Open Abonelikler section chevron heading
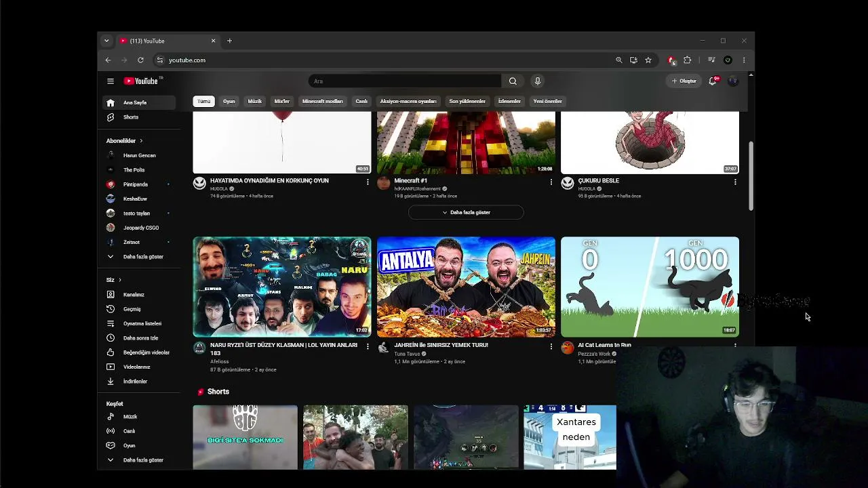Image resolution: width=868 pixels, height=488 pixels. [125, 141]
